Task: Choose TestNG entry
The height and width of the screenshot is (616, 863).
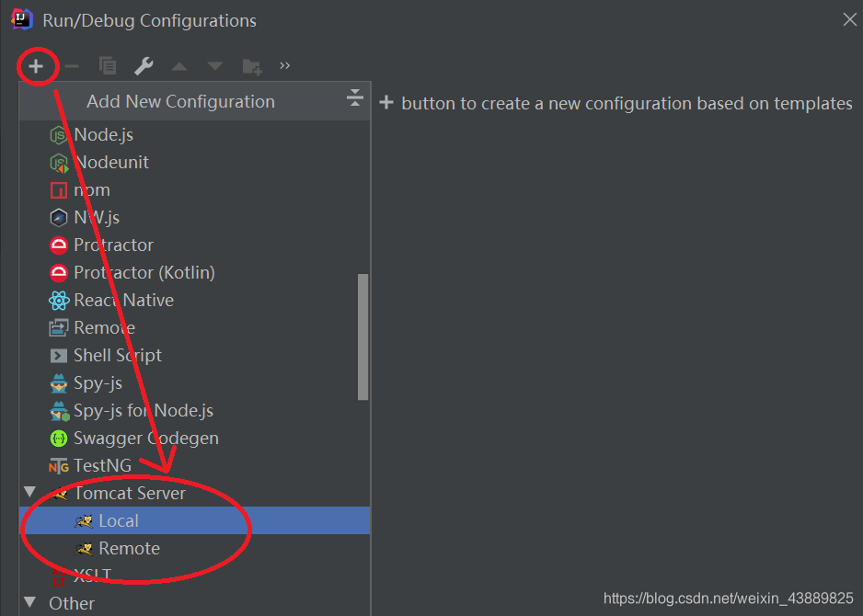Action: pyautogui.click(x=103, y=466)
